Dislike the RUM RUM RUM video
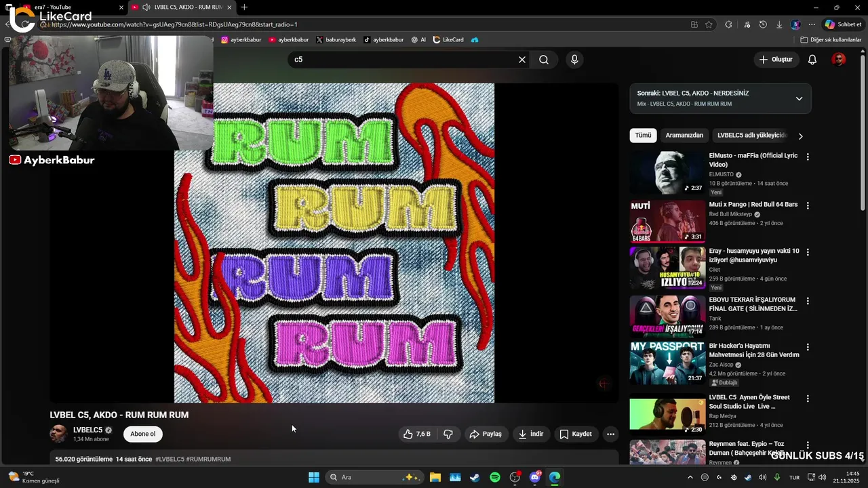868x488 pixels. coord(448,434)
